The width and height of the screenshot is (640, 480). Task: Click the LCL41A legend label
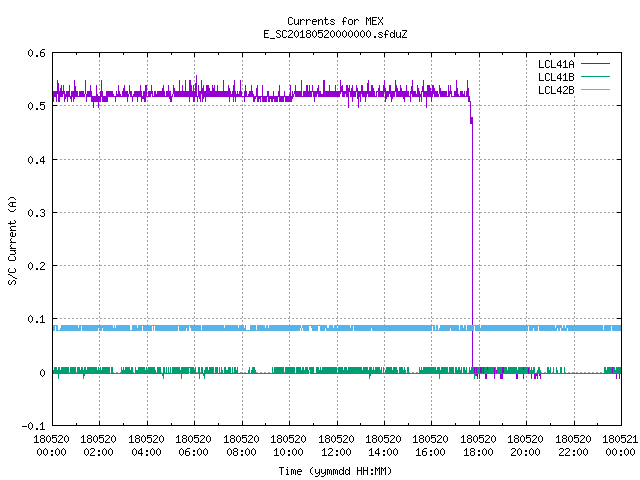pyautogui.click(x=556, y=64)
